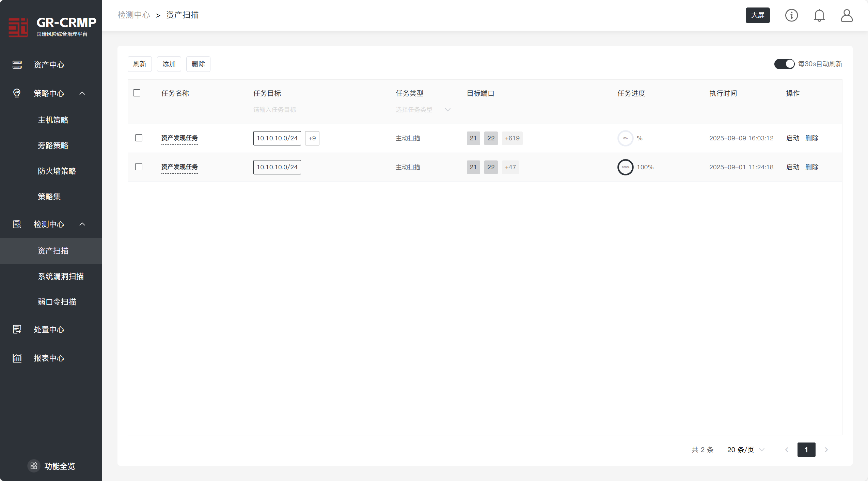Open the 20 条/页 page size dropdown
Viewport: 868px width, 481px height.
pyautogui.click(x=745, y=450)
